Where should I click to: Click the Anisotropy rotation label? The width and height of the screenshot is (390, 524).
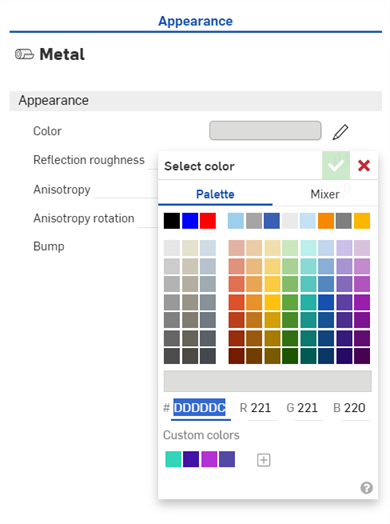[84, 219]
